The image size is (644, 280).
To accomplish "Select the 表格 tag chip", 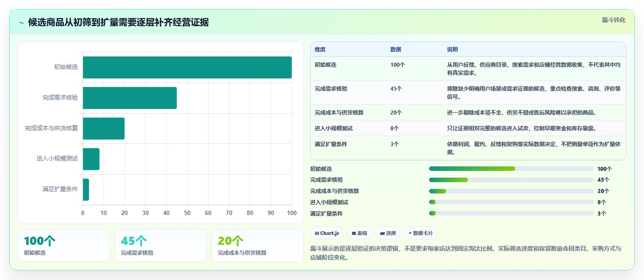I will (x=359, y=233).
